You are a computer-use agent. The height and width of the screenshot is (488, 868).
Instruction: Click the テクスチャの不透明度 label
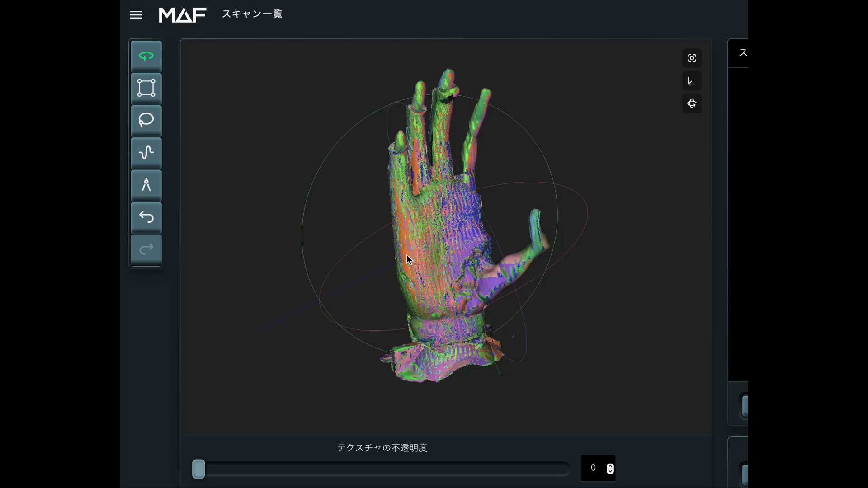point(382,448)
